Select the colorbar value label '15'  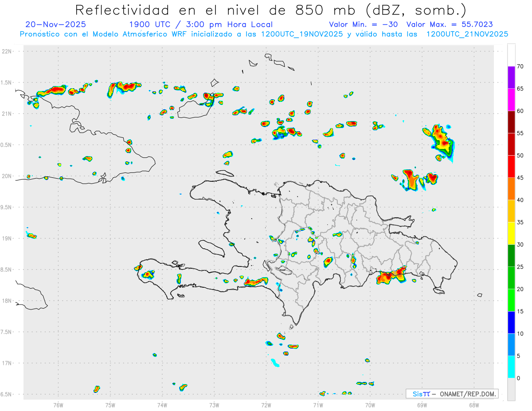coord(520,311)
